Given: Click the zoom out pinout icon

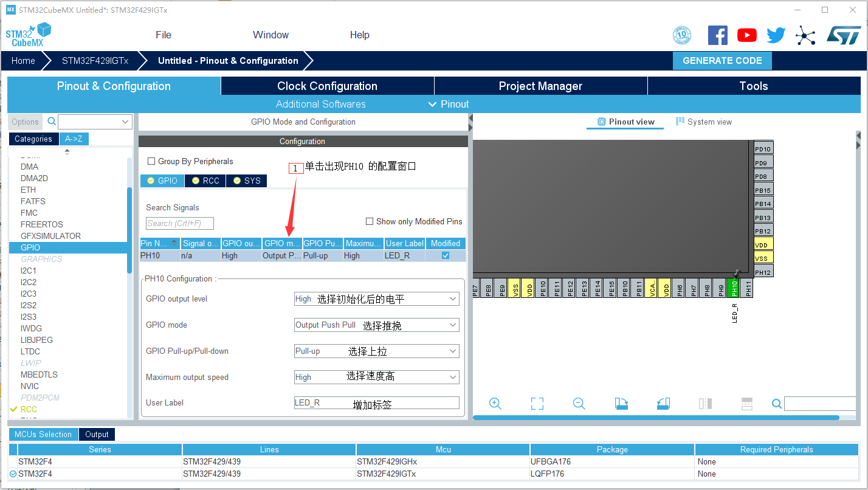Looking at the screenshot, I should click(x=579, y=404).
